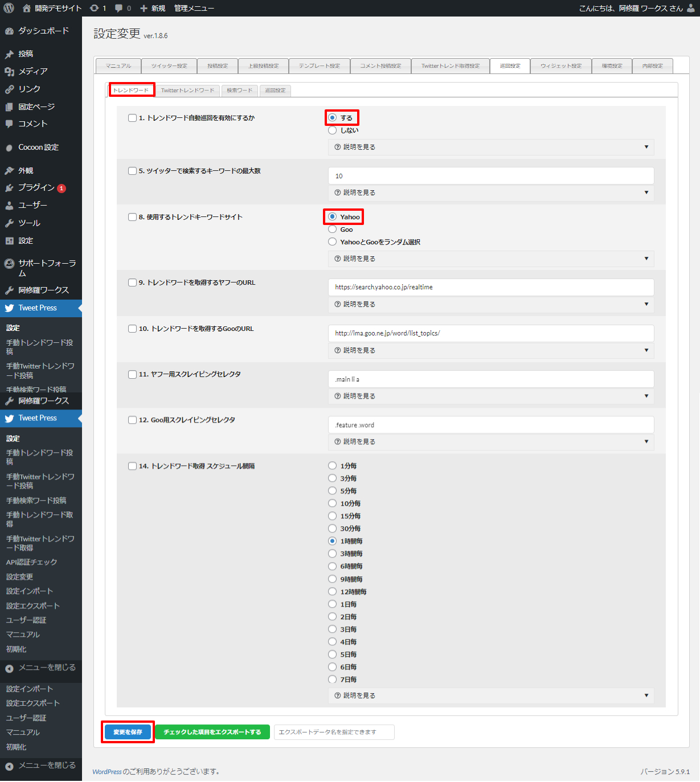Open Cocoon 設定 circle icon
This screenshot has height=782, width=700.
[x=9, y=148]
